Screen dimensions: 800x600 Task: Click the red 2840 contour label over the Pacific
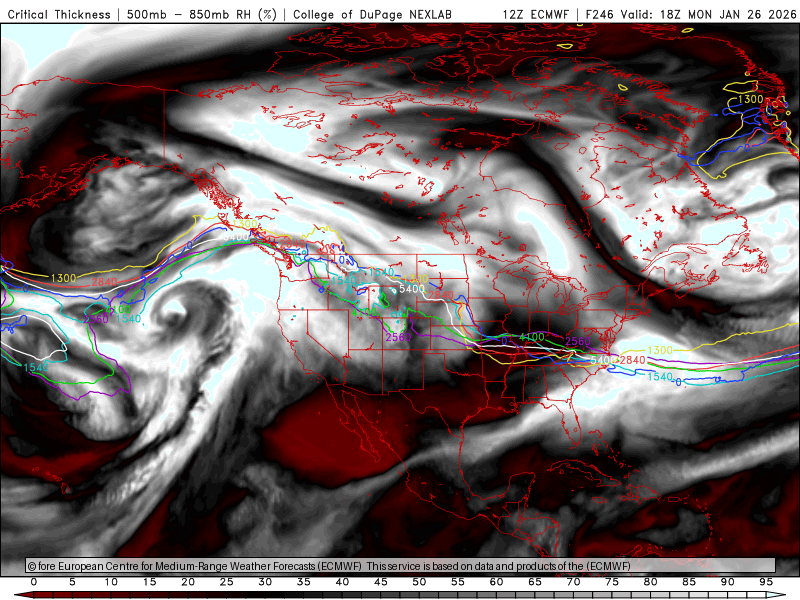105,282
